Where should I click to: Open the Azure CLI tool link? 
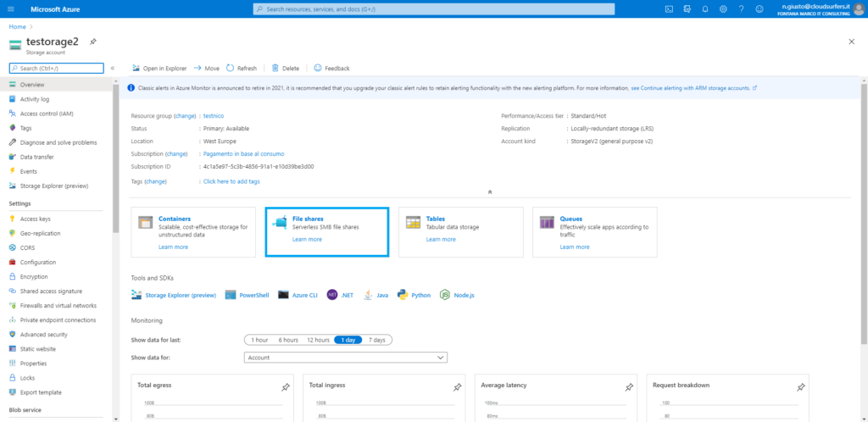pos(298,296)
